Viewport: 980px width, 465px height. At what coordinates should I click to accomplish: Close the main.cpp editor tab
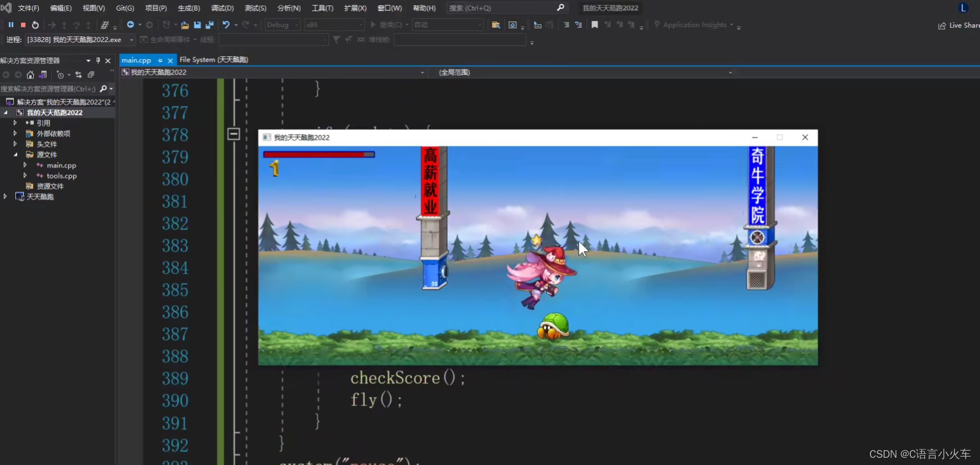pos(170,60)
